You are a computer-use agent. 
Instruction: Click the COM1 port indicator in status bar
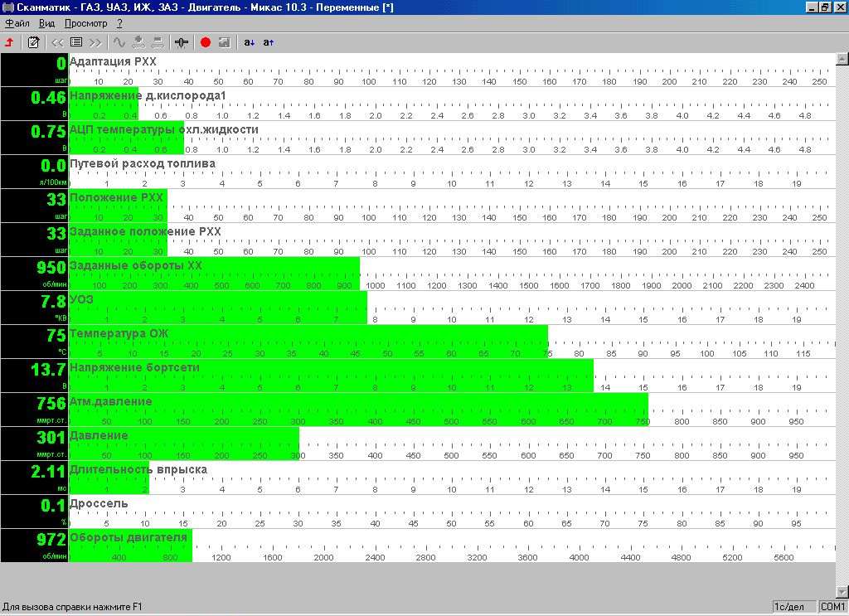[832, 607]
